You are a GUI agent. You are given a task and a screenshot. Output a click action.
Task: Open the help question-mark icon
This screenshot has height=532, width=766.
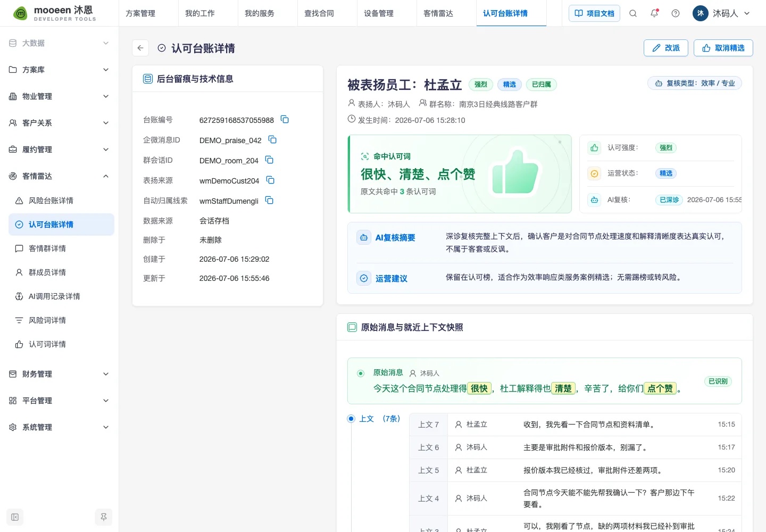pos(676,13)
